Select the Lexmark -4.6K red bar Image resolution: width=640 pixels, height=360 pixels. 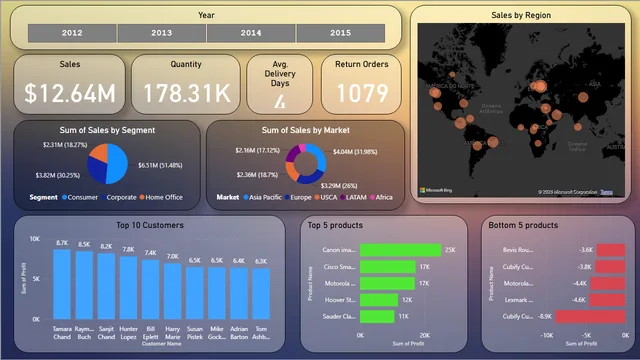coord(607,300)
